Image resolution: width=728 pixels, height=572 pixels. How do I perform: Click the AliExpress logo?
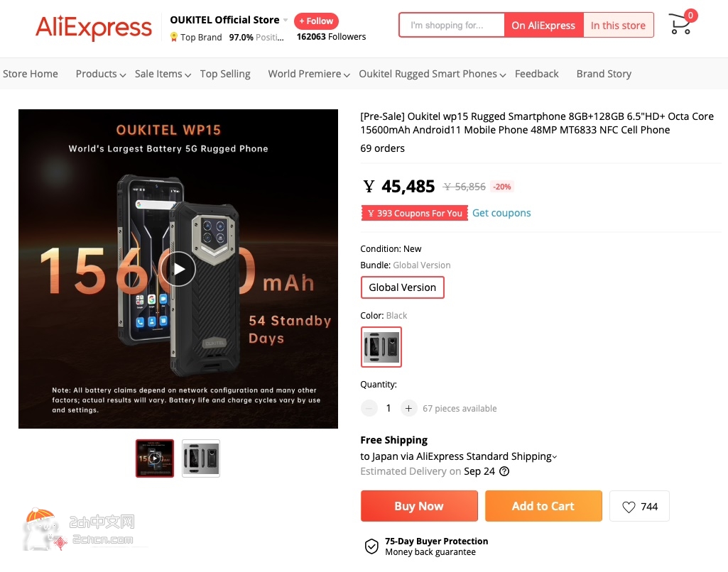pyautogui.click(x=94, y=28)
